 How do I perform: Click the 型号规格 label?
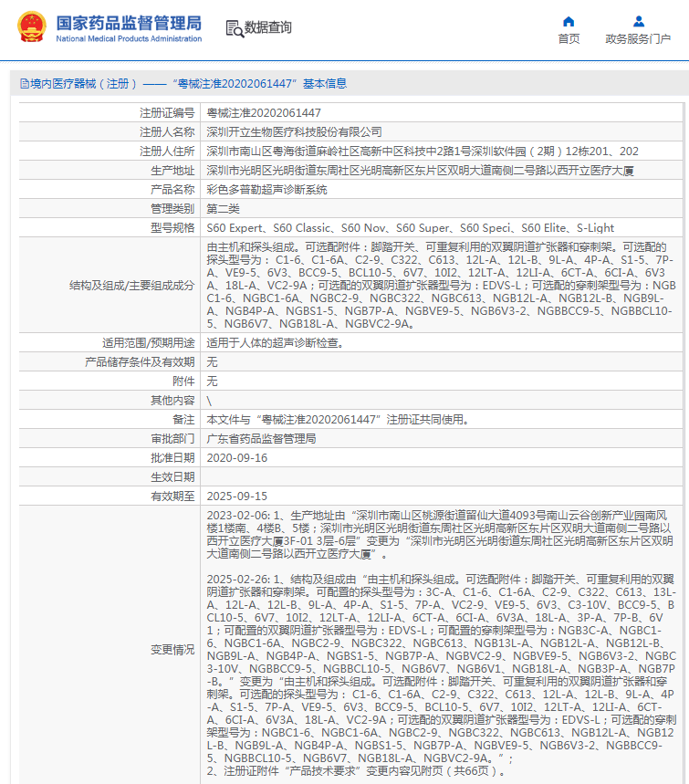click(172, 228)
